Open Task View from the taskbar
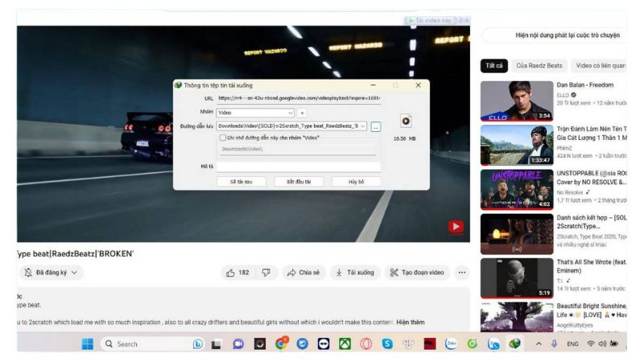Viewport: 644px width, 362px height. 217,344
